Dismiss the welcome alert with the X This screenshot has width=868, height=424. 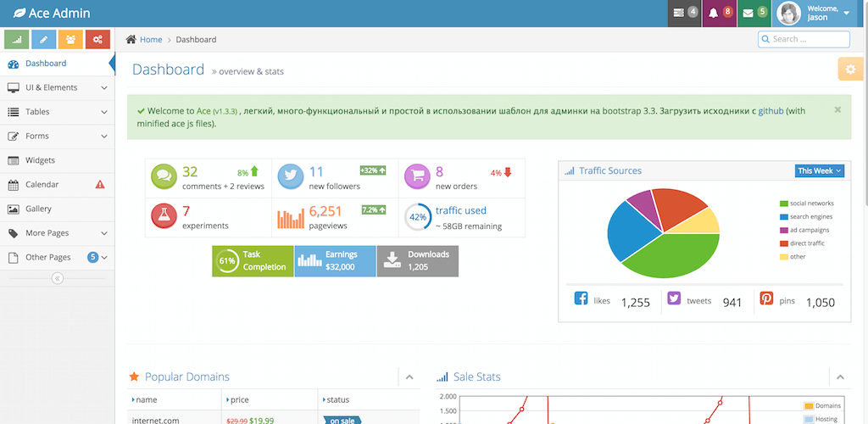837,109
